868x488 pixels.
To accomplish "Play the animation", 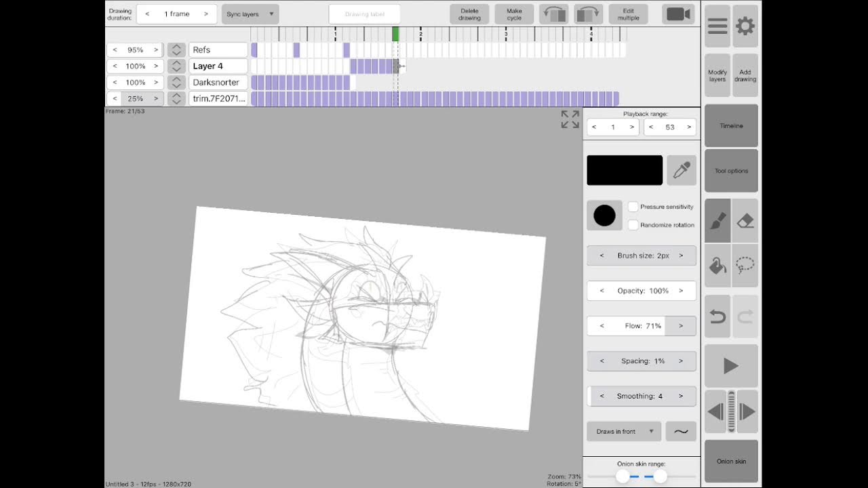I will [731, 366].
